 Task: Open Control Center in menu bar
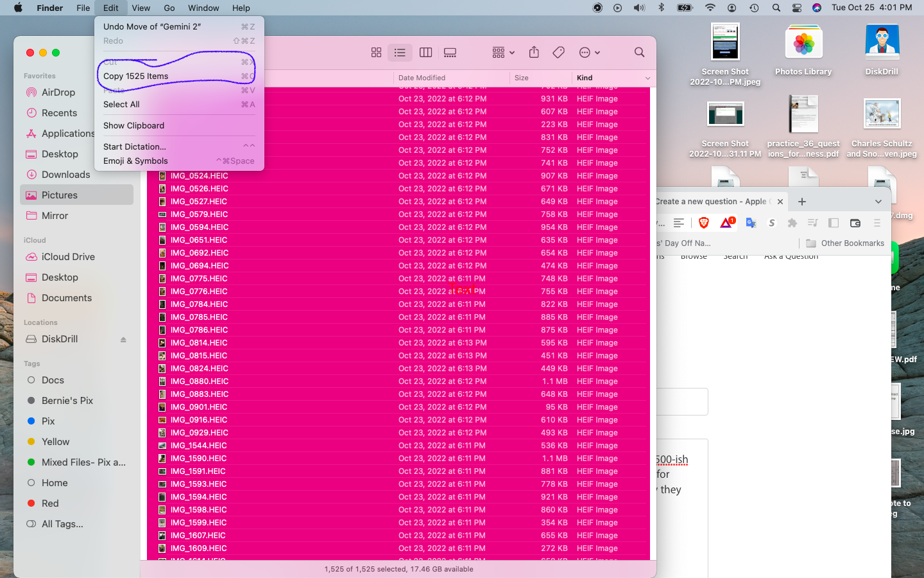pos(797,8)
